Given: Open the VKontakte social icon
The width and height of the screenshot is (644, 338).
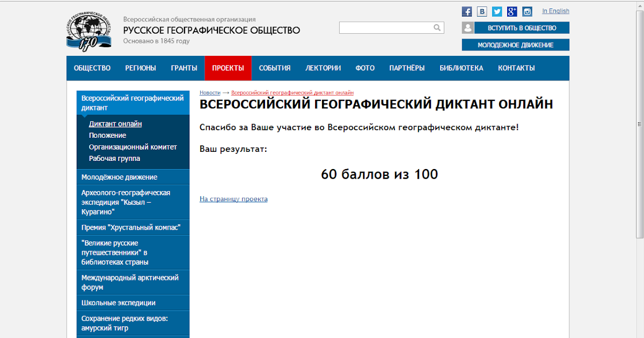Looking at the screenshot, I should (482, 11).
